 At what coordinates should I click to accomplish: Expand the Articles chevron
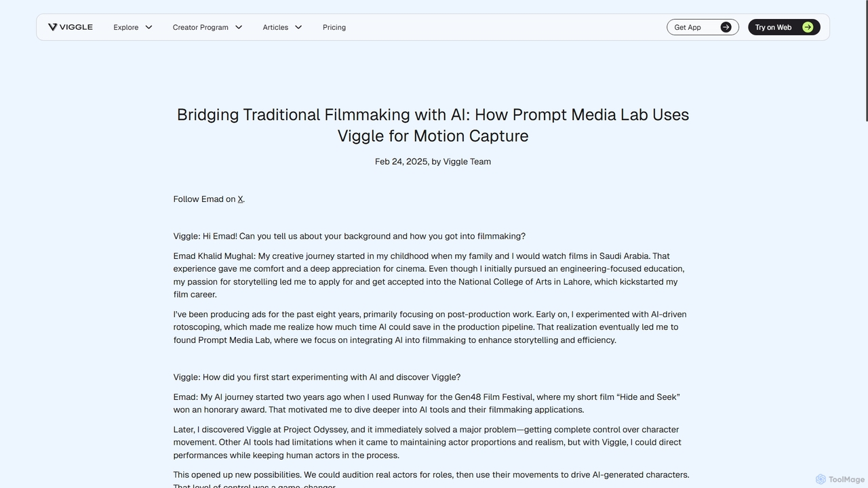(x=298, y=27)
